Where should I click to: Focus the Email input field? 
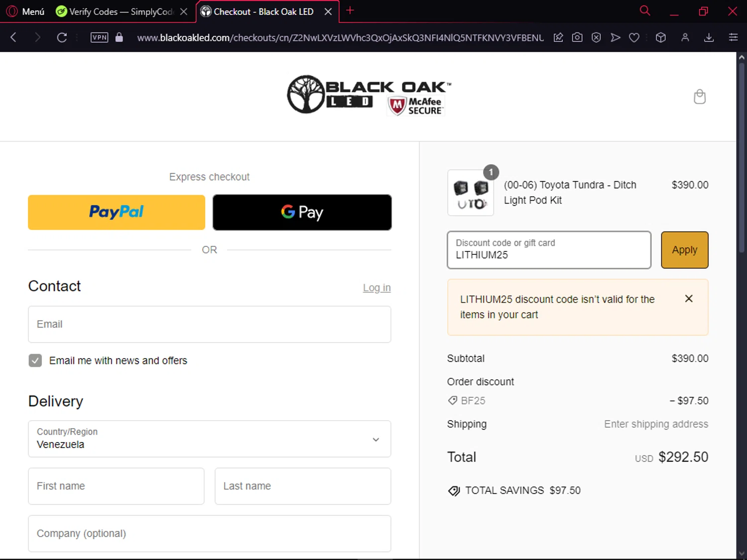point(210,324)
